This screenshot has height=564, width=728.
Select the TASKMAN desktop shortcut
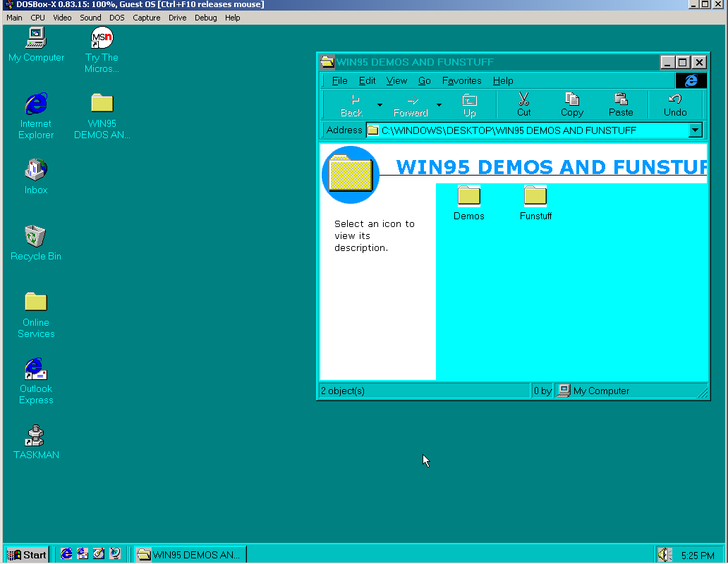click(35, 436)
